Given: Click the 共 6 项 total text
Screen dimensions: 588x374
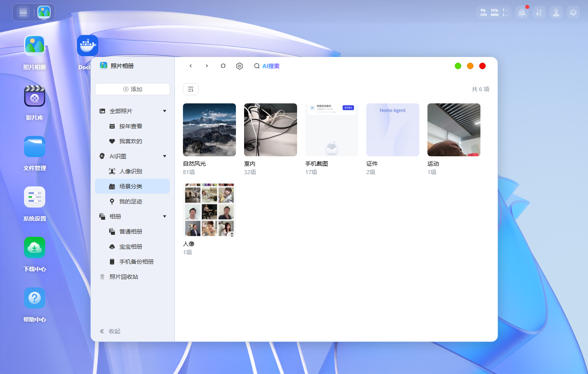Looking at the screenshot, I should click(481, 89).
